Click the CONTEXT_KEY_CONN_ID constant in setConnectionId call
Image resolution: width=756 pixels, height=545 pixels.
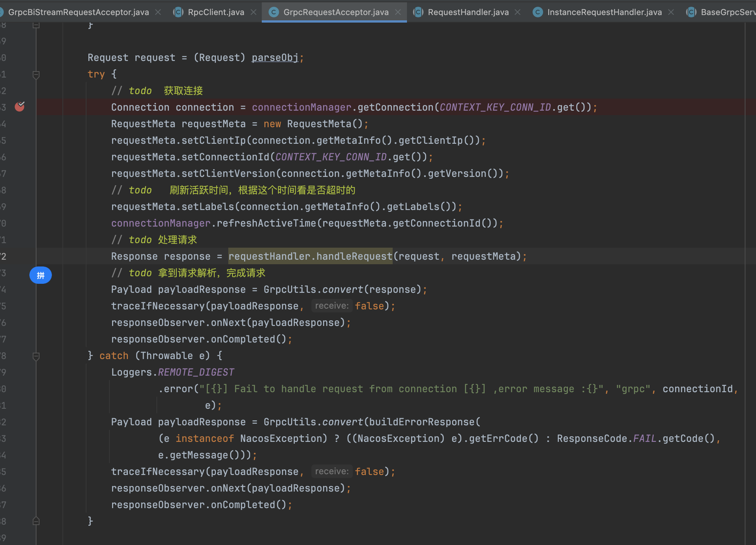331,157
